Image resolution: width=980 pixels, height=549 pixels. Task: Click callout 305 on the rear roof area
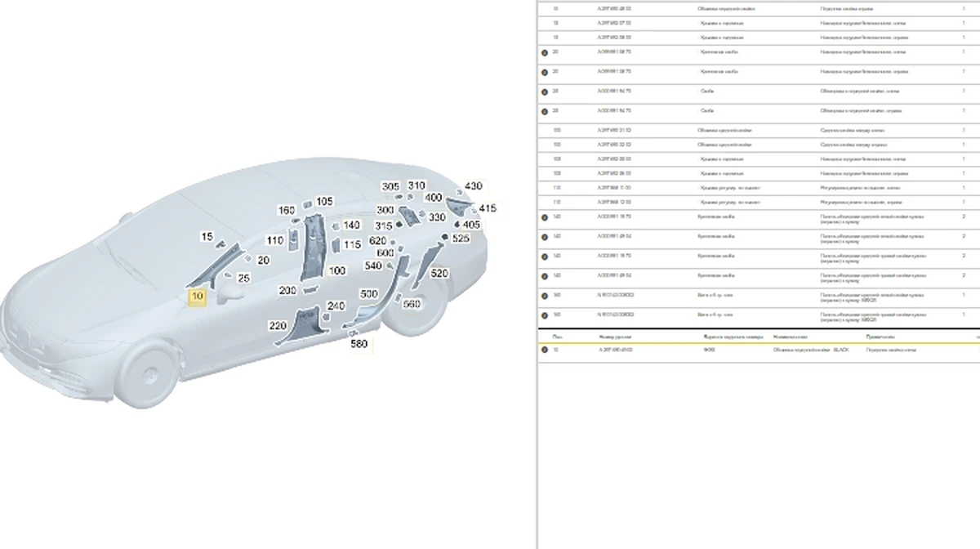click(x=390, y=187)
